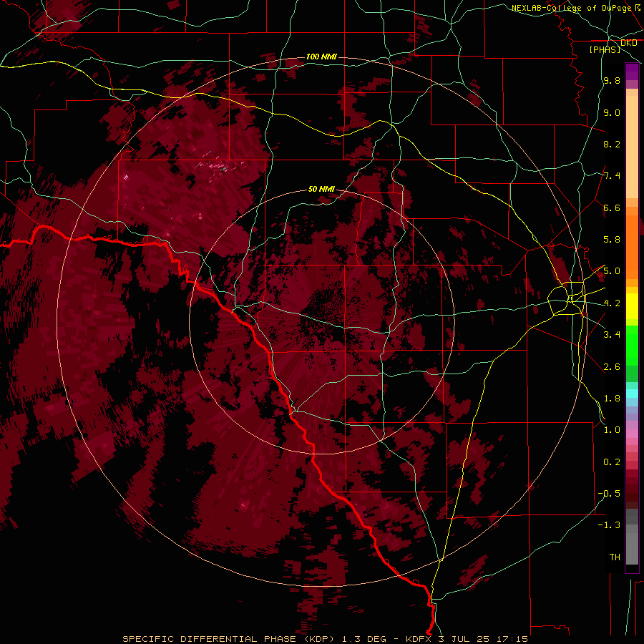Image resolution: width=644 pixels, height=644 pixels.
Task: Click the 3.4 color scale value
Action: pyautogui.click(x=612, y=335)
